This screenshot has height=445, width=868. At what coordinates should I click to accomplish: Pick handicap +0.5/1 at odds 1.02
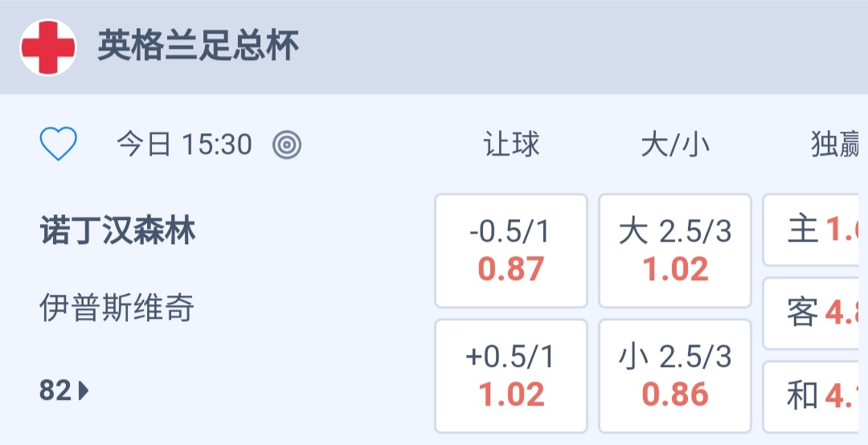(511, 376)
